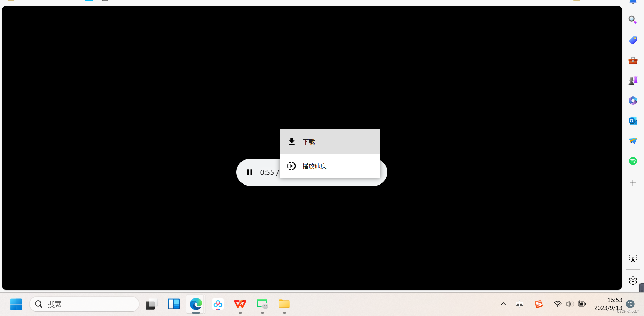Open Baidu Netdisk taskbar icon
Viewport: 644px width, 316px height.
click(218, 304)
